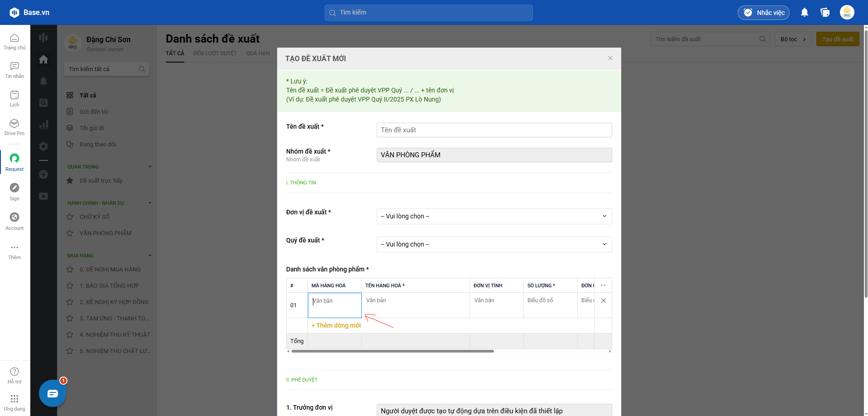Star the CHỮ KÝ SỐ category

[70, 217]
